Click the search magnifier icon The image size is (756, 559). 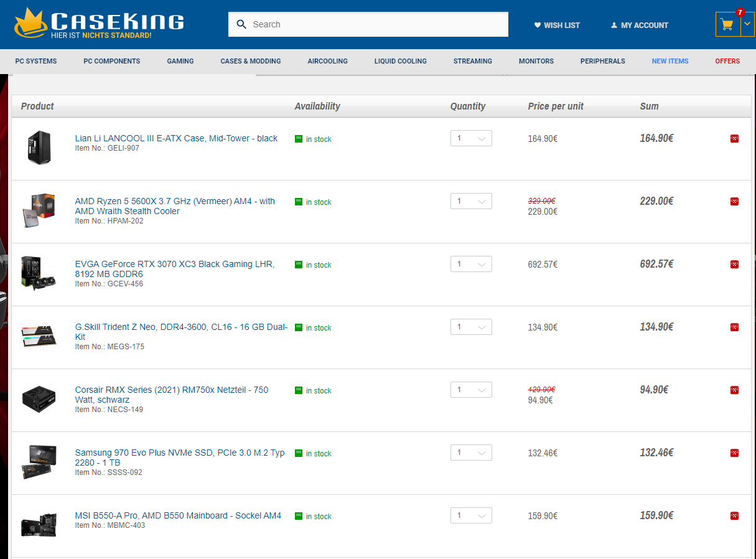[x=241, y=24]
